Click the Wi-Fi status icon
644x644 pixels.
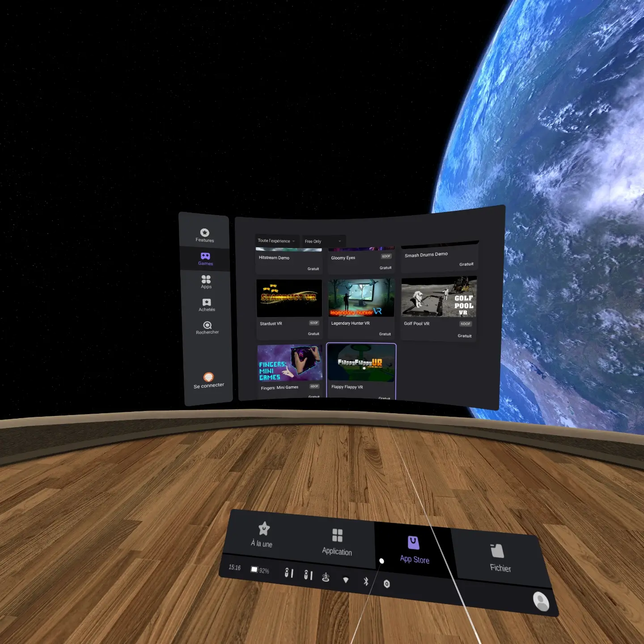(346, 580)
